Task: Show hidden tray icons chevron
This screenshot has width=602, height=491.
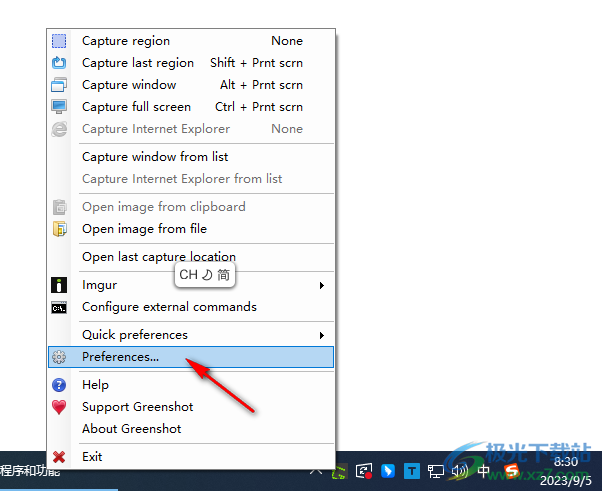Action: pyautogui.click(x=316, y=471)
